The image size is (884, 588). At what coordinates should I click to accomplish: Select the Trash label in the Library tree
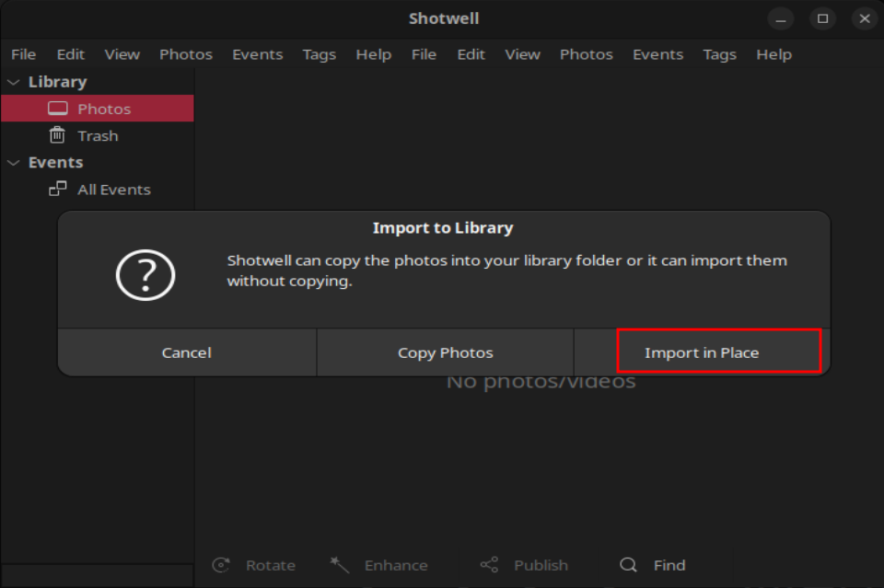click(99, 136)
